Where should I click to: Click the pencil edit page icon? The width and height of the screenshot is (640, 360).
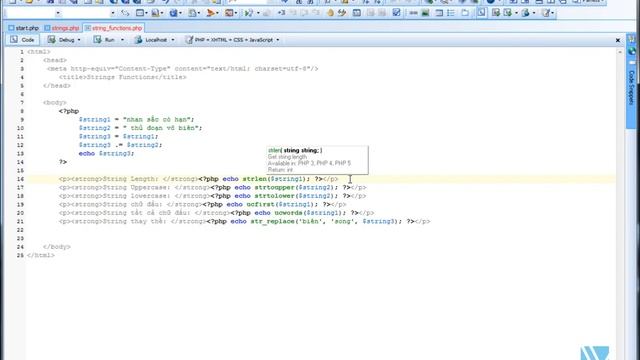tap(546, 13)
